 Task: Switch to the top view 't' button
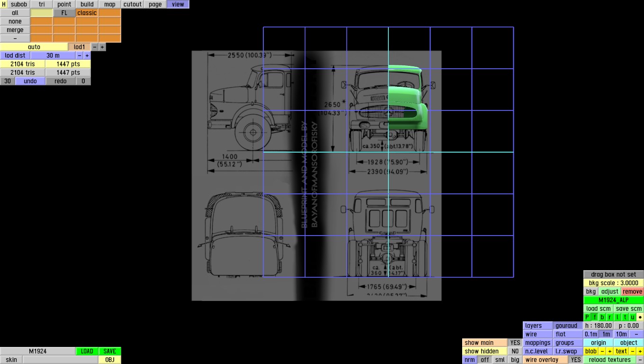click(625, 317)
